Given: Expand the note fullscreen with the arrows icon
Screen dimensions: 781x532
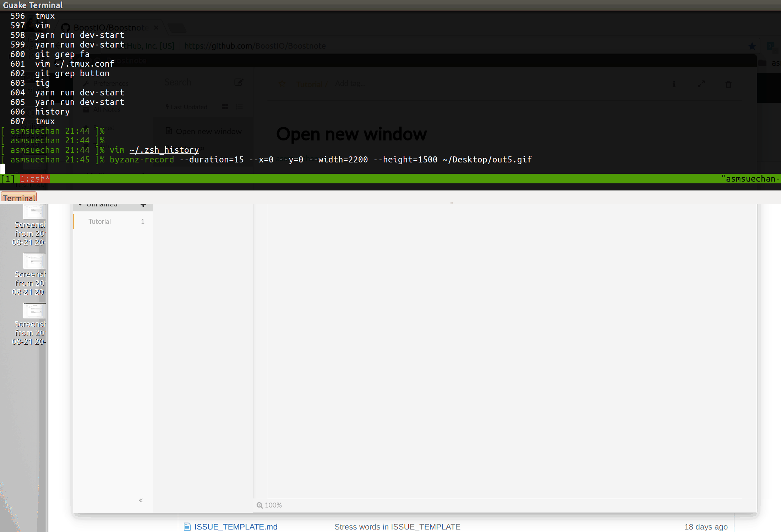Looking at the screenshot, I should (x=702, y=84).
